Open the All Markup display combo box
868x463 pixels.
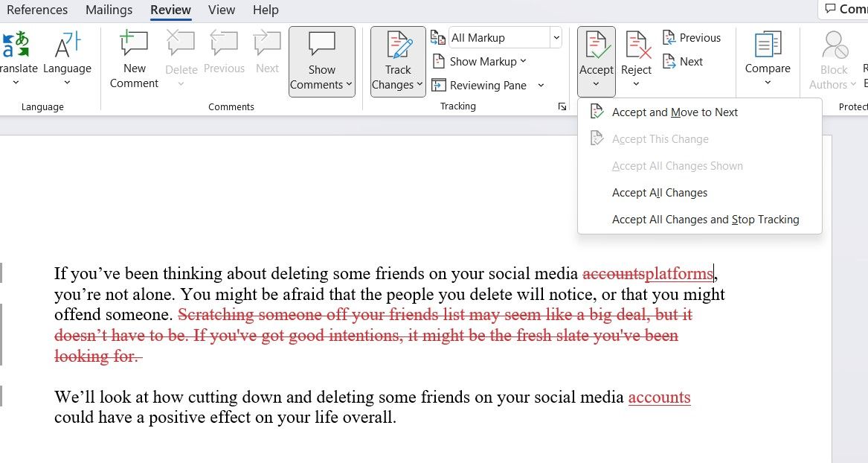pyautogui.click(x=505, y=38)
